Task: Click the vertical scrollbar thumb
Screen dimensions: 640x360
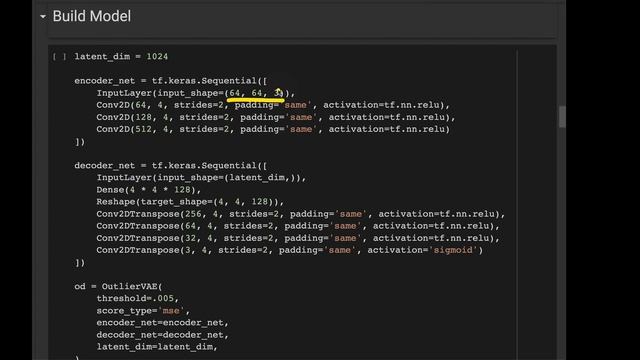Action: (x=562, y=117)
